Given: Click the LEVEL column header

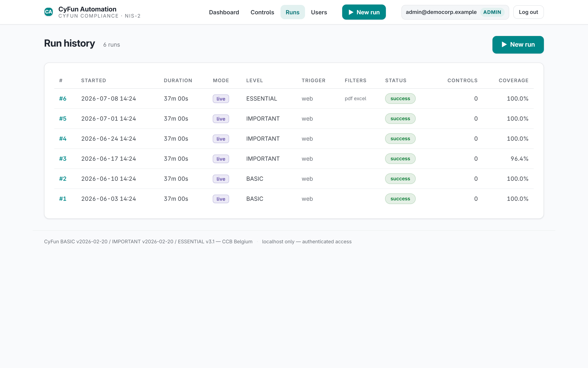Looking at the screenshot, I should pyautogui.click(x=254, y=81).
